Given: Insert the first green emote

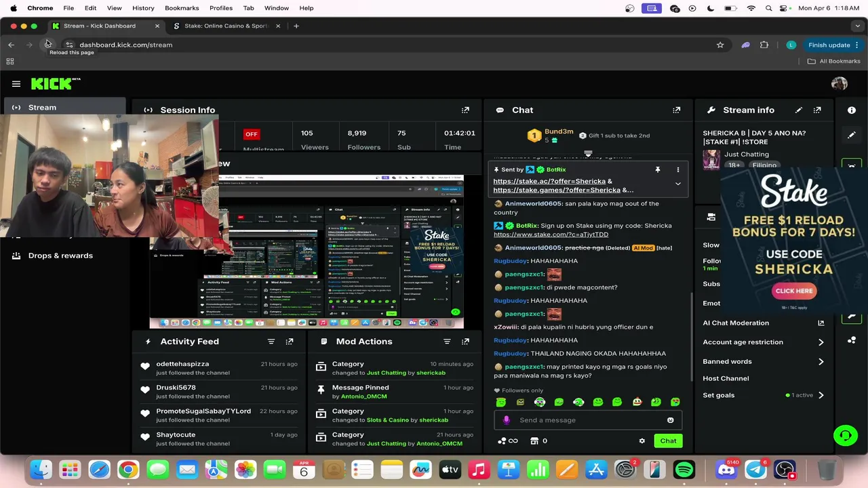Looking at the screenshot, I should pos(501,402).
